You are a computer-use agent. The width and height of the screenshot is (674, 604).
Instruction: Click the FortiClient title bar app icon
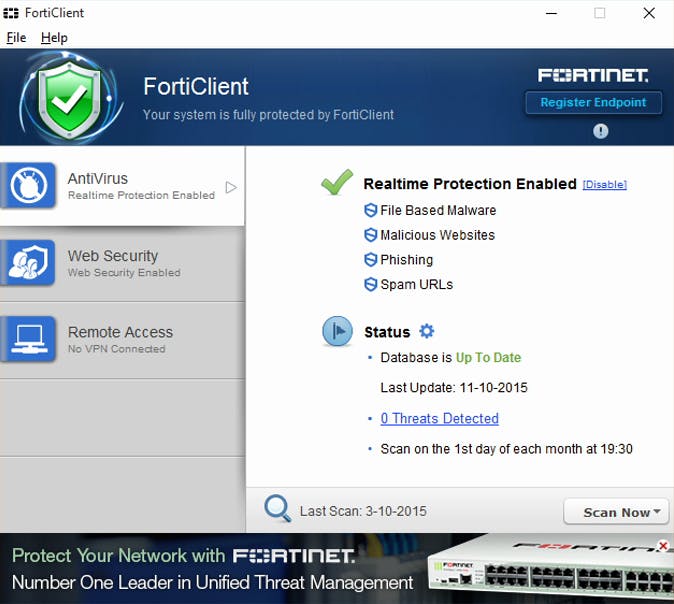coord(11,13)
